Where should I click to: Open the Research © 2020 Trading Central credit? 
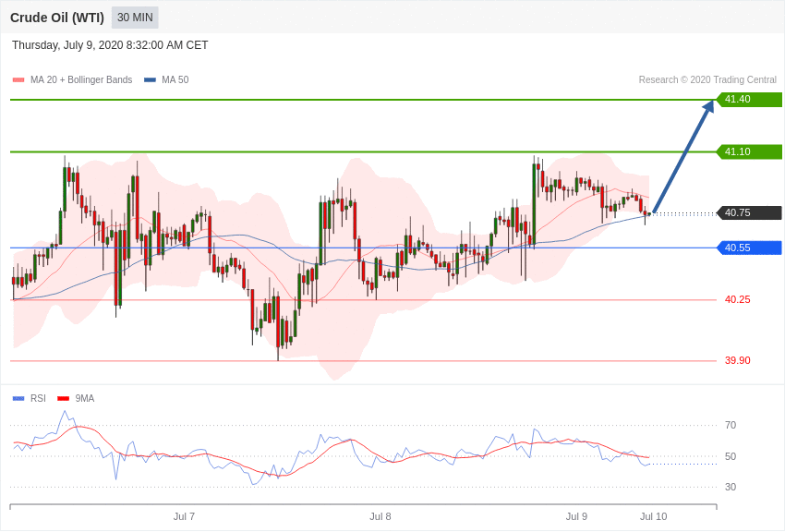coord(707,80)
